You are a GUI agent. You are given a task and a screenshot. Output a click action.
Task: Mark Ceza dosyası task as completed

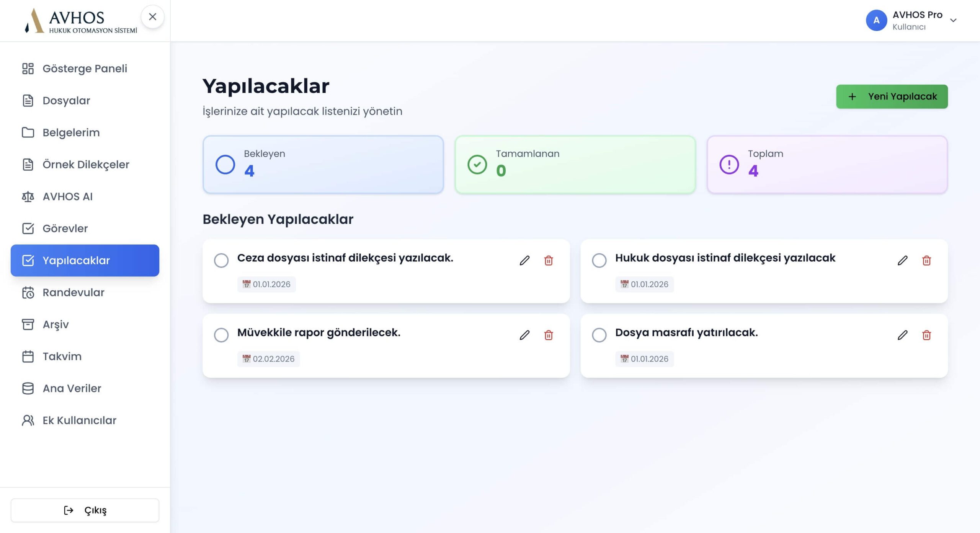pyautogui.click(x=221, y=261)
